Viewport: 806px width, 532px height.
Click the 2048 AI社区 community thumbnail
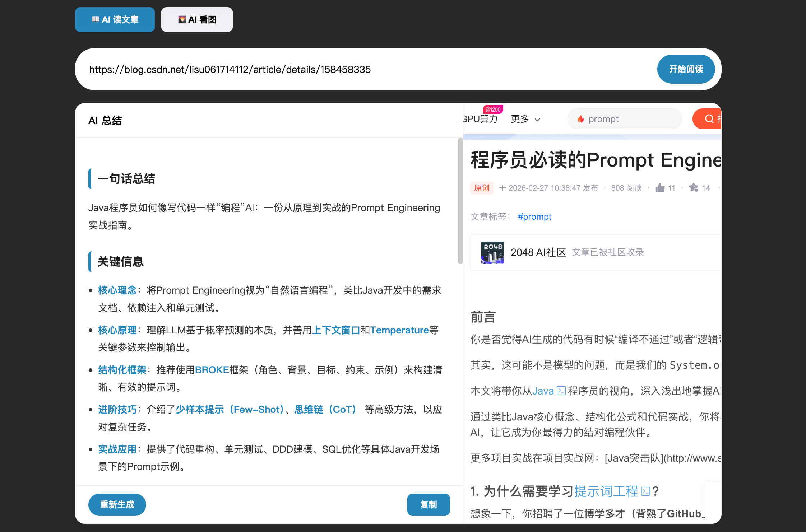tap(492, 252)
